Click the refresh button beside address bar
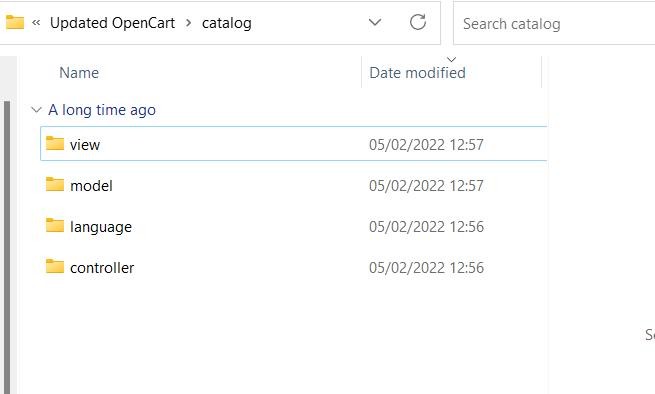This screenshot has width=655, height=394. click(x=417, y=22)
